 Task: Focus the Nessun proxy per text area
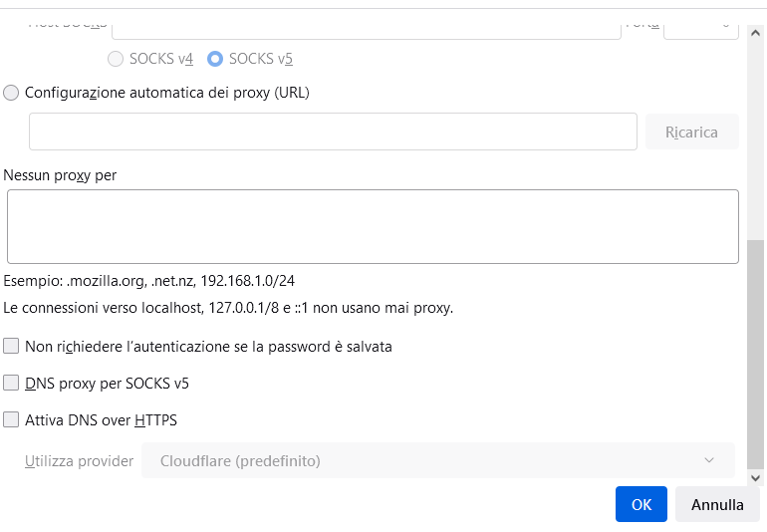point(373,226)
